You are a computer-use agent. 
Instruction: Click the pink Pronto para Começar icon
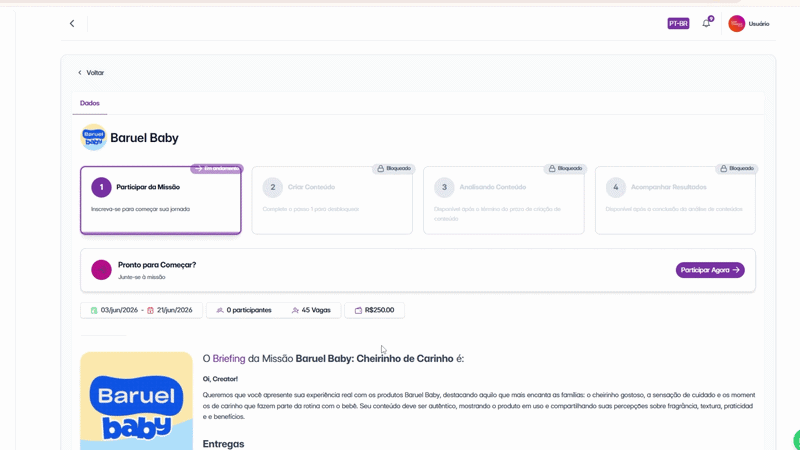(101, 270)
